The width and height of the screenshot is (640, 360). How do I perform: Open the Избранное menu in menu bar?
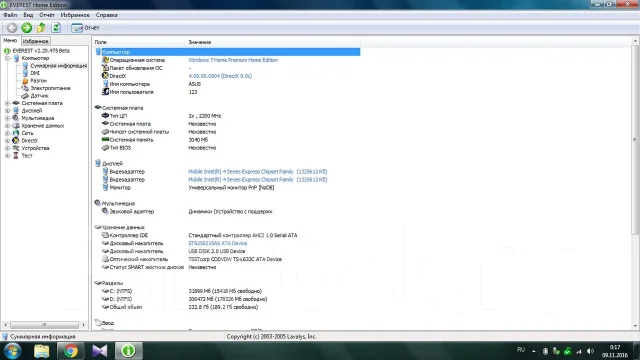pyautogui.click(x=75, y=15)
